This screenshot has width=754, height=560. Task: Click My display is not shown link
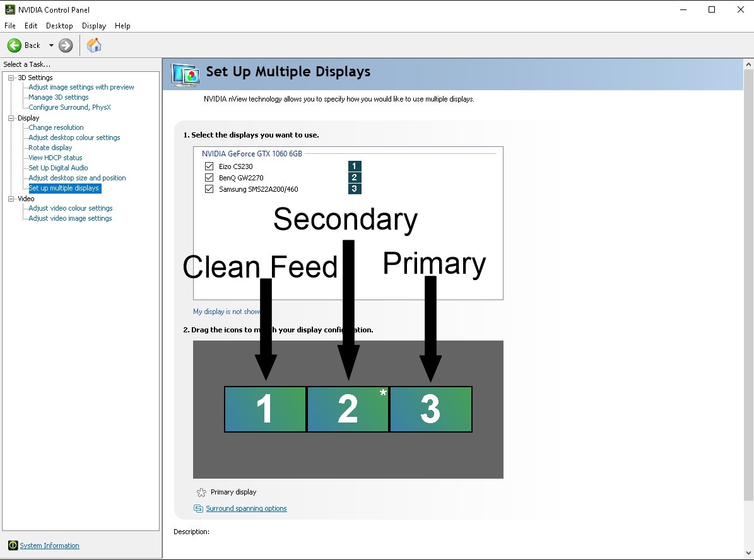(x=226, y=312)
